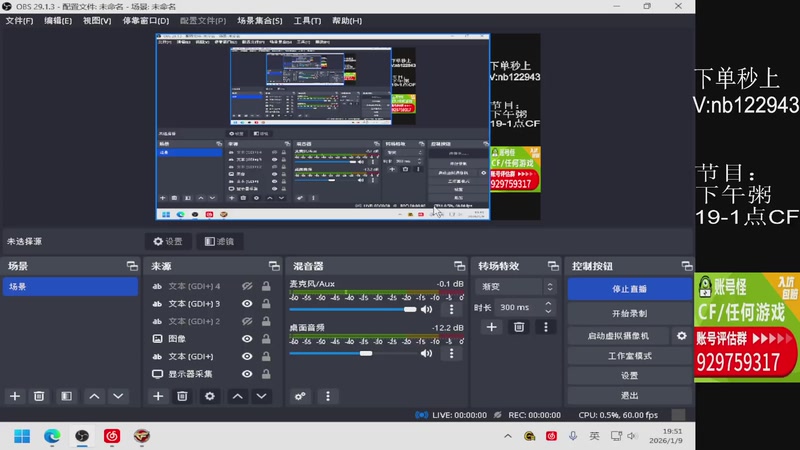Undock the 控制按钮 panel
This screenshot has width=800, height=450.
pyautogui.click(x=687, y=266)
